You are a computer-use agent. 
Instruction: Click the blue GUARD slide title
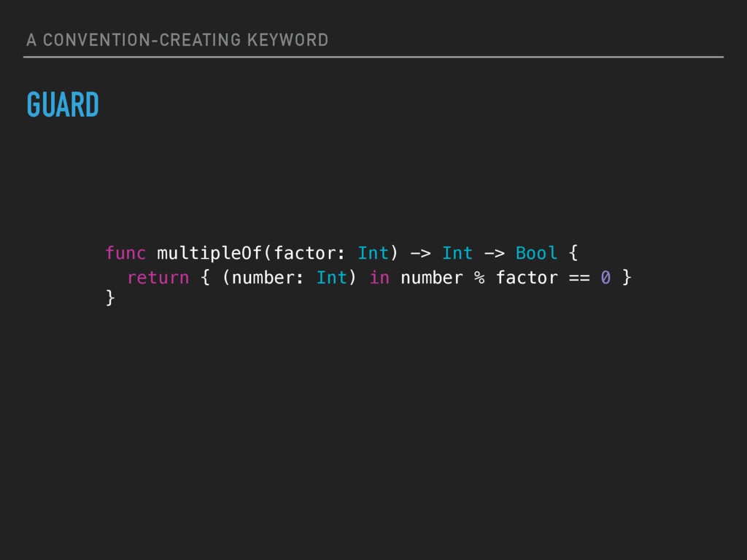[63, 106]
